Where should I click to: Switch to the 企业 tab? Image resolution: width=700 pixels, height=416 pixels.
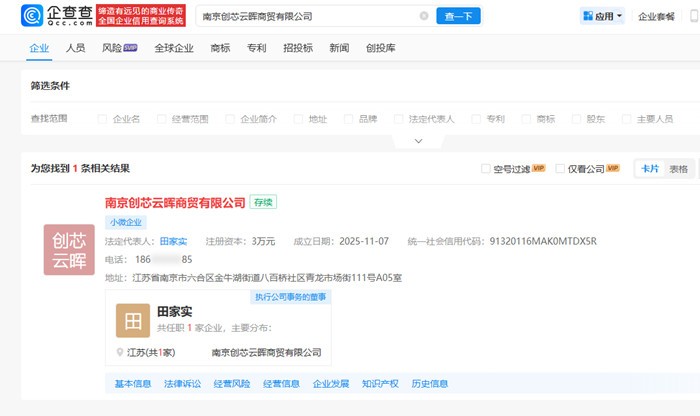click(x=39, y=48)
